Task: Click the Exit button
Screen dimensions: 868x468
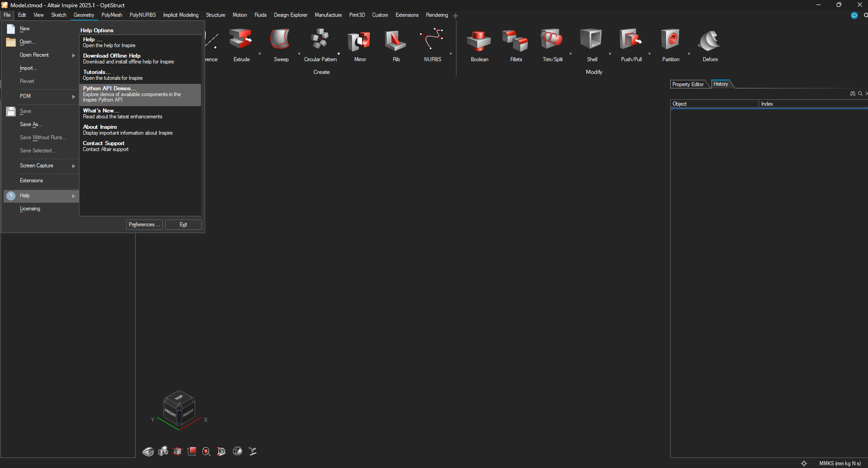Action: [x=183, y=224]
